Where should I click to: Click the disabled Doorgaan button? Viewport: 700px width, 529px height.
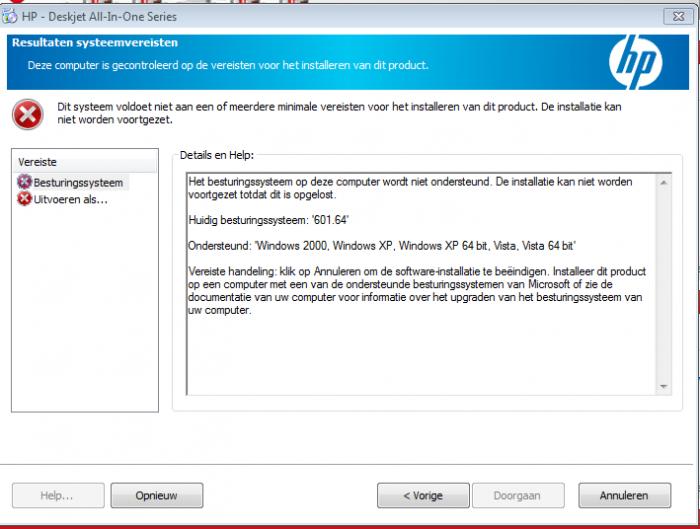click(518, 495)
